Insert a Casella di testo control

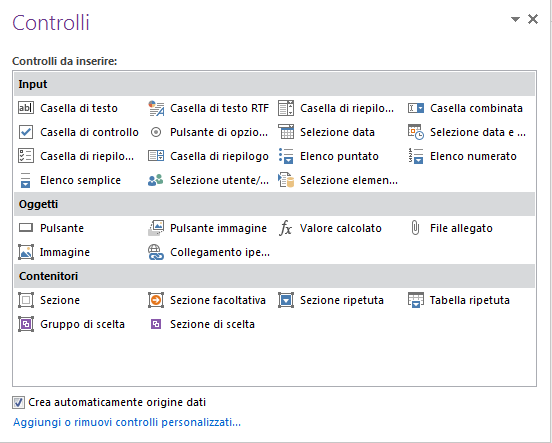(68, 108)
